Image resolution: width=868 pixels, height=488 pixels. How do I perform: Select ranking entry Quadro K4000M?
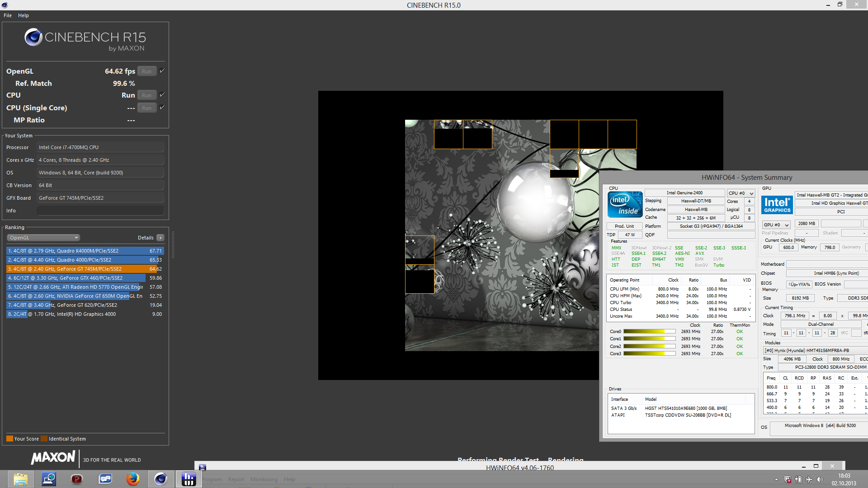coord(85,251)
